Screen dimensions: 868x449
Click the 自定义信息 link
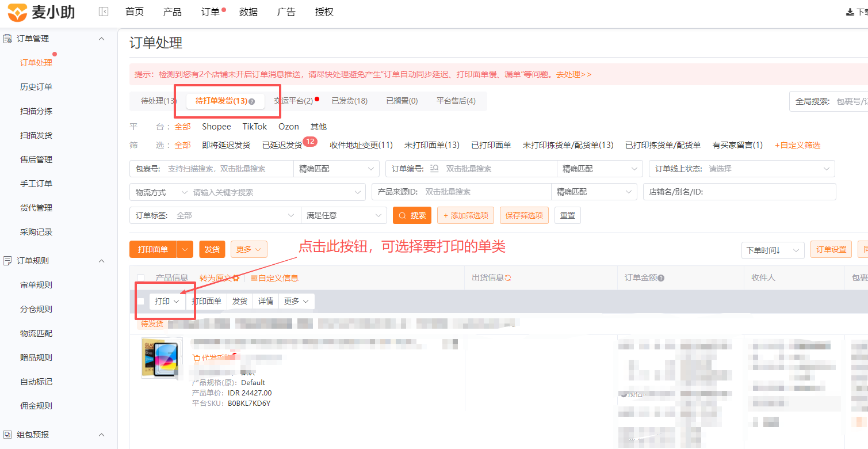click(274, 278)
